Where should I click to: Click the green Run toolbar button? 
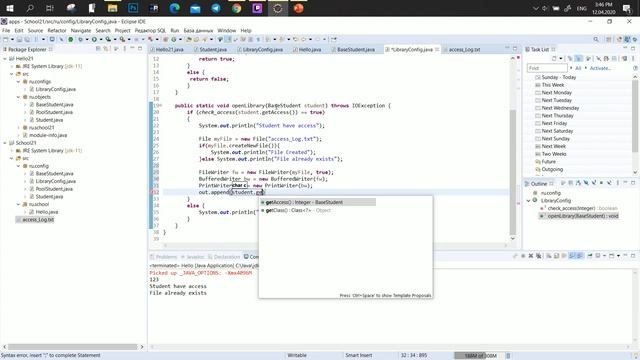coord(94,40)
